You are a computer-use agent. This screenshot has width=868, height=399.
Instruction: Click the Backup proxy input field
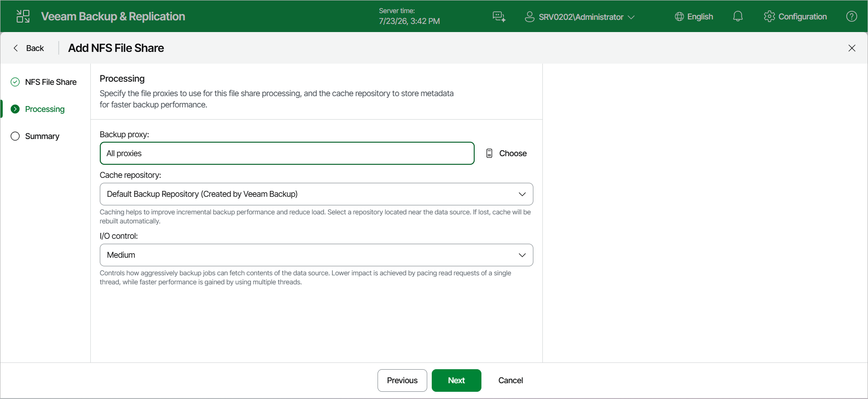(287, 153)
